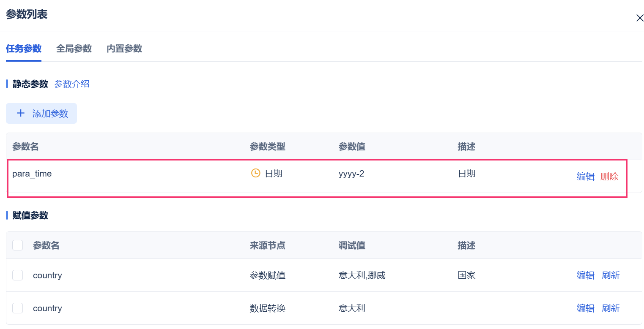Edit the country parameter from 数据转换
Viewport: 644px width, 329px height.
(x=586, y=308)
